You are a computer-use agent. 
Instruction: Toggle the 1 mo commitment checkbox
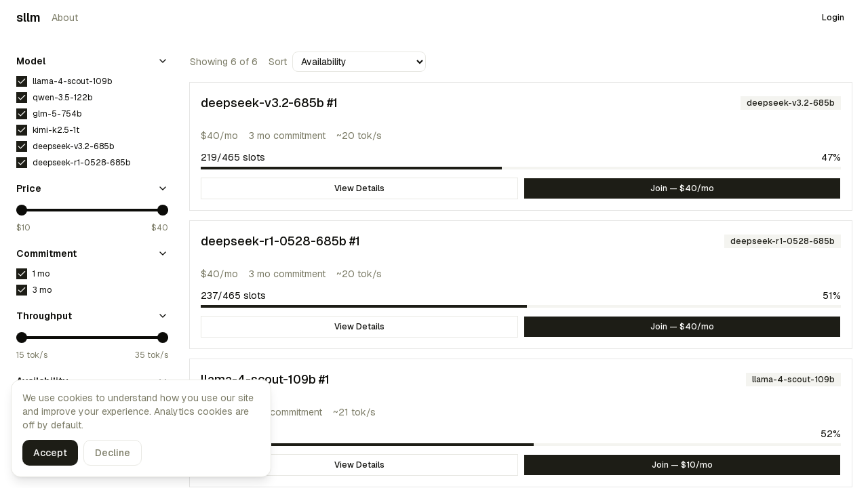22,274
